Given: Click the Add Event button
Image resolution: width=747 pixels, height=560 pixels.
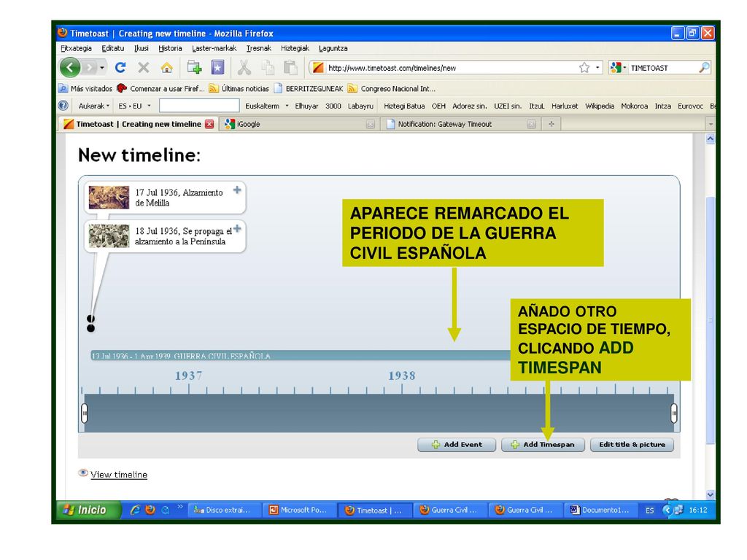Looking at the screenshot, I should tap(457, 445).
